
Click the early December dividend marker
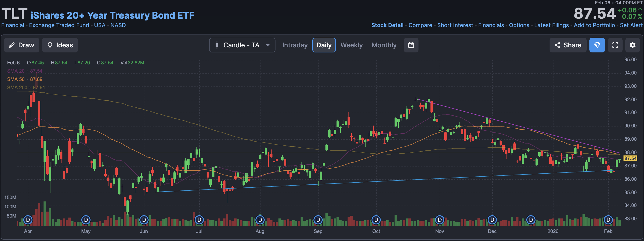492,220
